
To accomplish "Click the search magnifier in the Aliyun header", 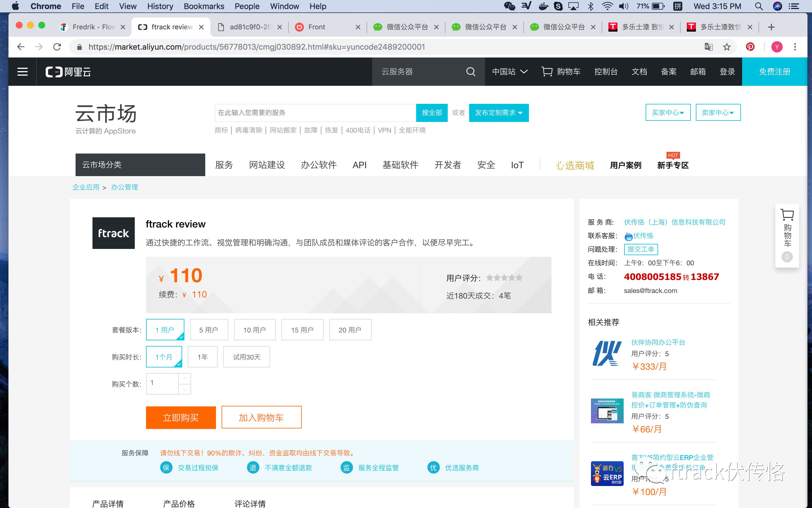I will tap(471, 72).
